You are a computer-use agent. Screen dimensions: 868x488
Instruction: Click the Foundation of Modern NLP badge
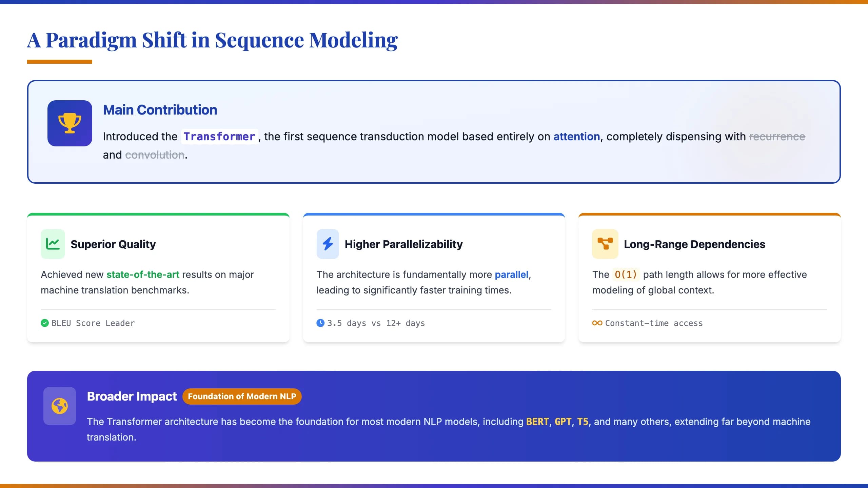(242, 396)
